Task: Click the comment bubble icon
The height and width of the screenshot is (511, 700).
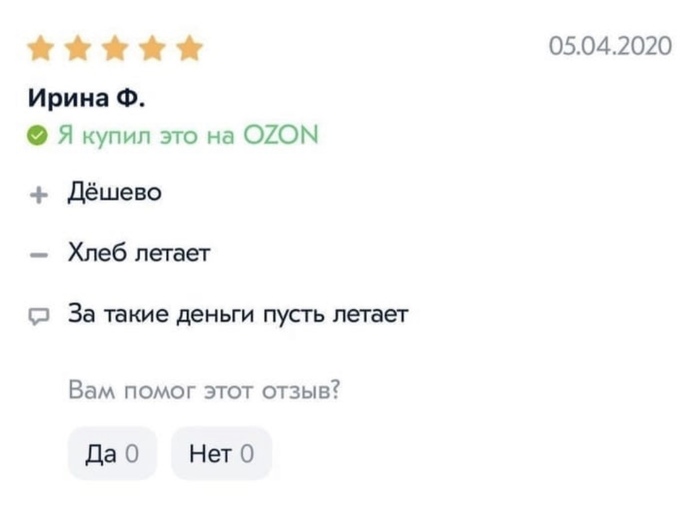Action: [37, 316]
